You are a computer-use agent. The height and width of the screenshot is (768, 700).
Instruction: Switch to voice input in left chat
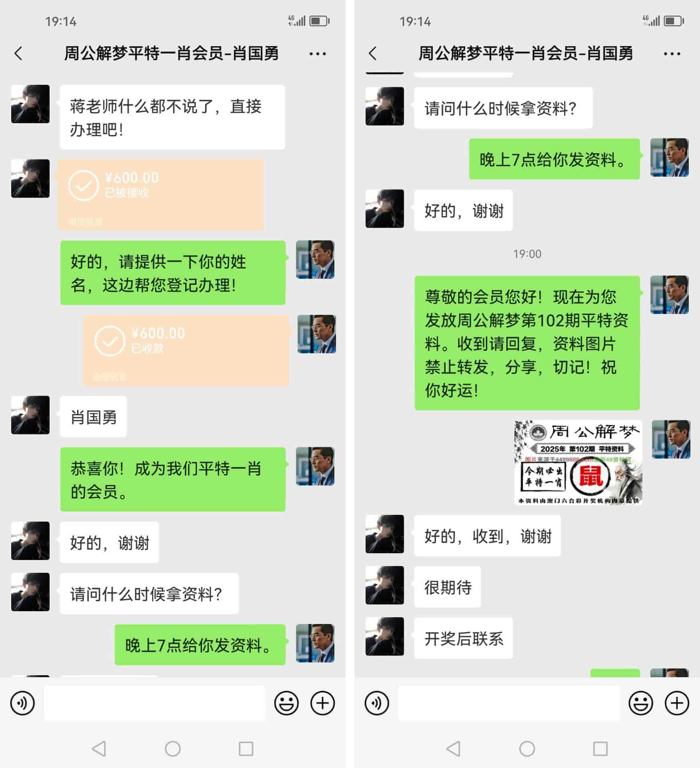point(22,703)
